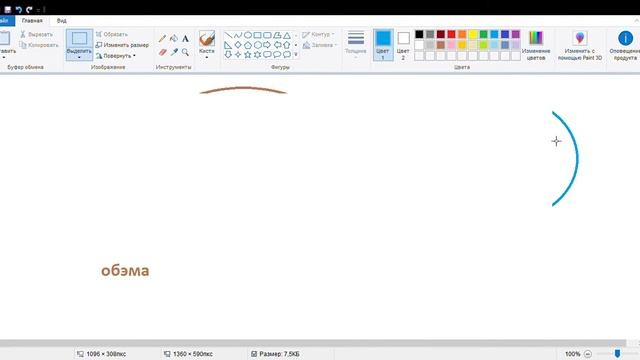640x360 pixels.
Task: Click the zoom out minus button
Action: tap(588, 354)
